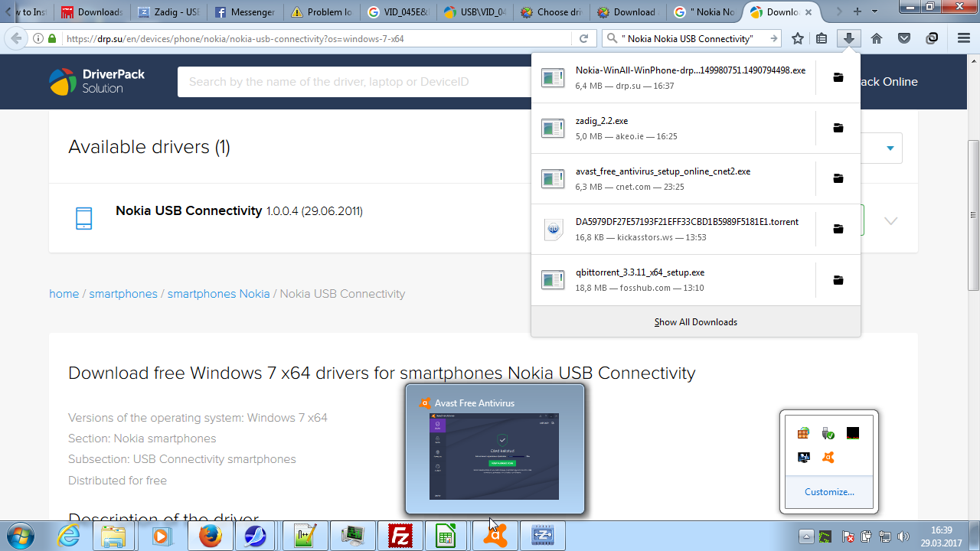Open containing folder for zadig_2.2.exe

coord(838,128)
